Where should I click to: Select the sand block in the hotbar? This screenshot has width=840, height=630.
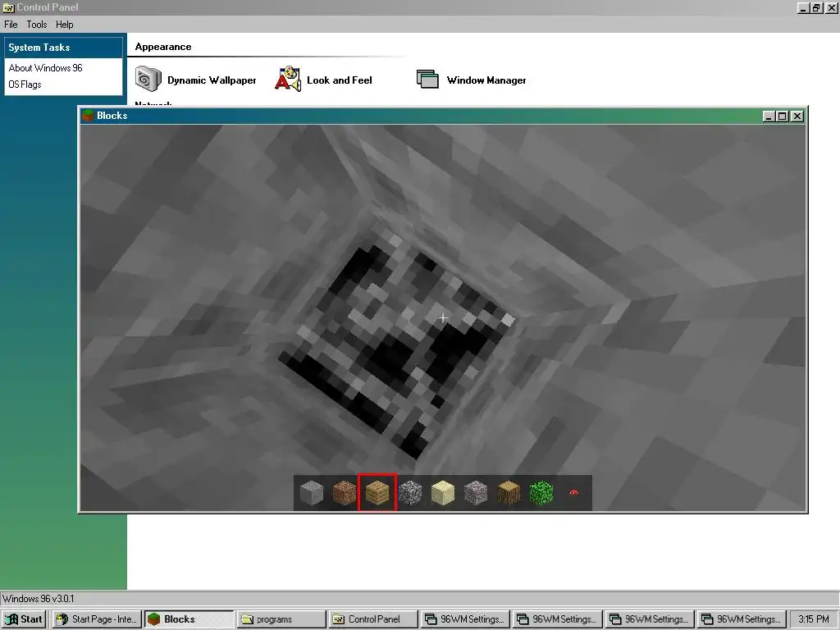click(x=442, y=493)
